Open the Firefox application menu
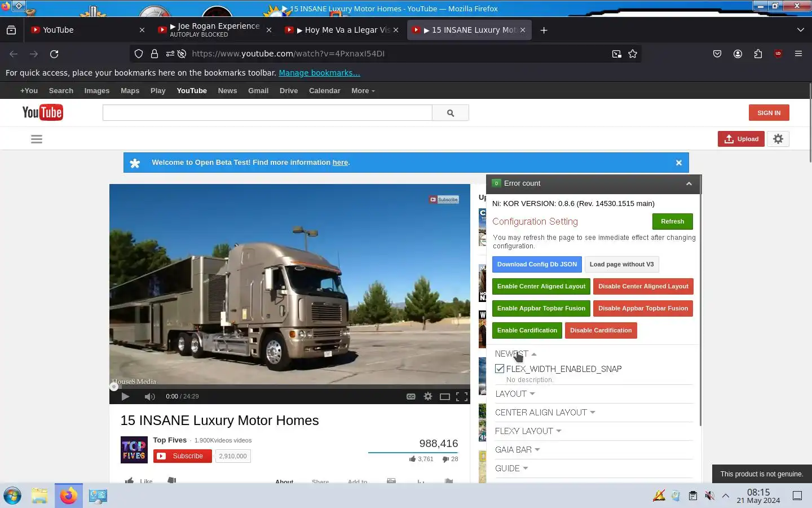 click(798, 54)
